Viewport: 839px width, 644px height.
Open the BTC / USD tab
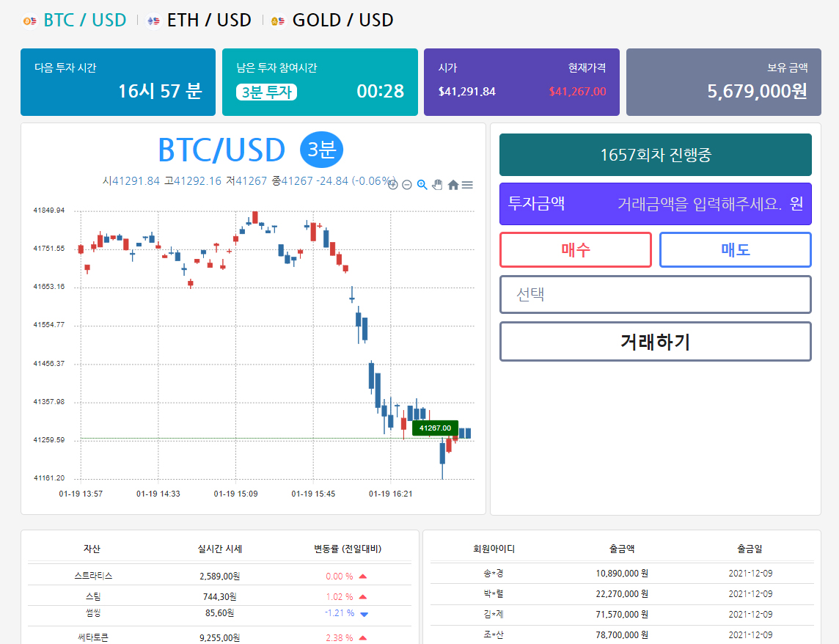pyautogui.click(x=84, y=21)
